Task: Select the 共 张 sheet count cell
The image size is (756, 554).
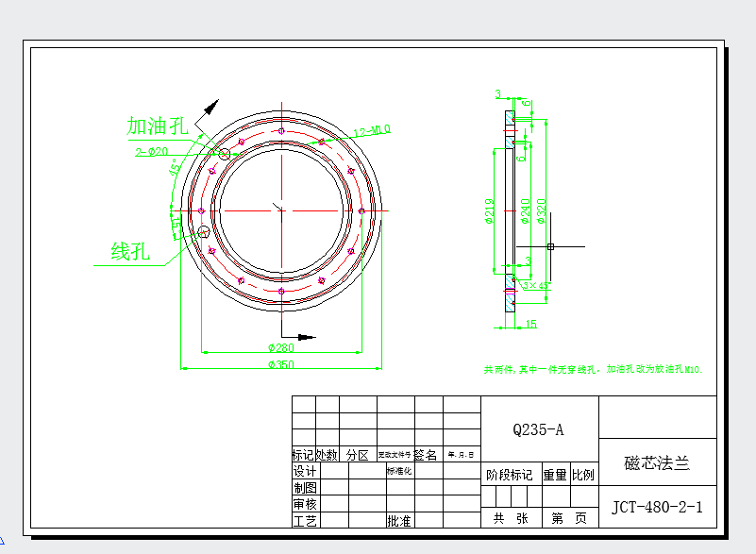Action: [511, 518]
